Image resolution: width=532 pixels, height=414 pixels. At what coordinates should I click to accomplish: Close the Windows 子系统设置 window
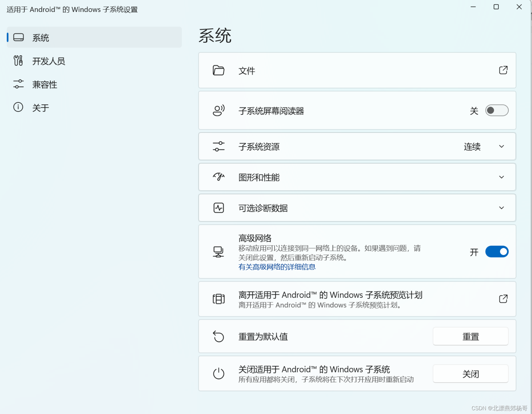tap(519, 7)
